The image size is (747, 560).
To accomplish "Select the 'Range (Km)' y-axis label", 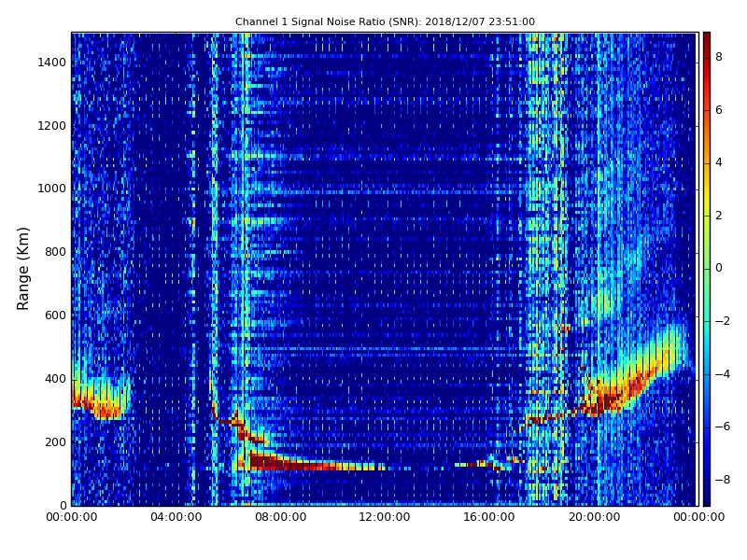I will (x=22, y=269).
